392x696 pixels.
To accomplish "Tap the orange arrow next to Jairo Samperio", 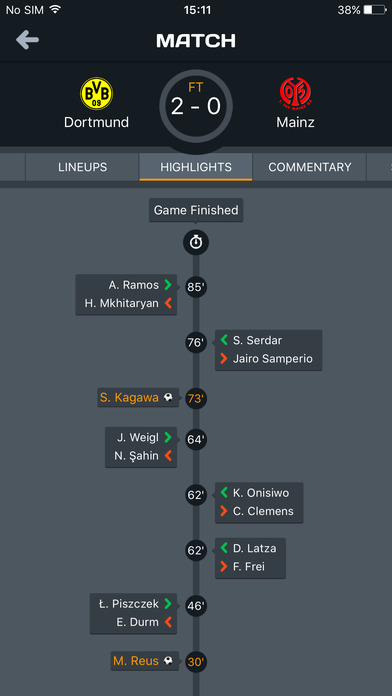I will (x=224, y=359).
